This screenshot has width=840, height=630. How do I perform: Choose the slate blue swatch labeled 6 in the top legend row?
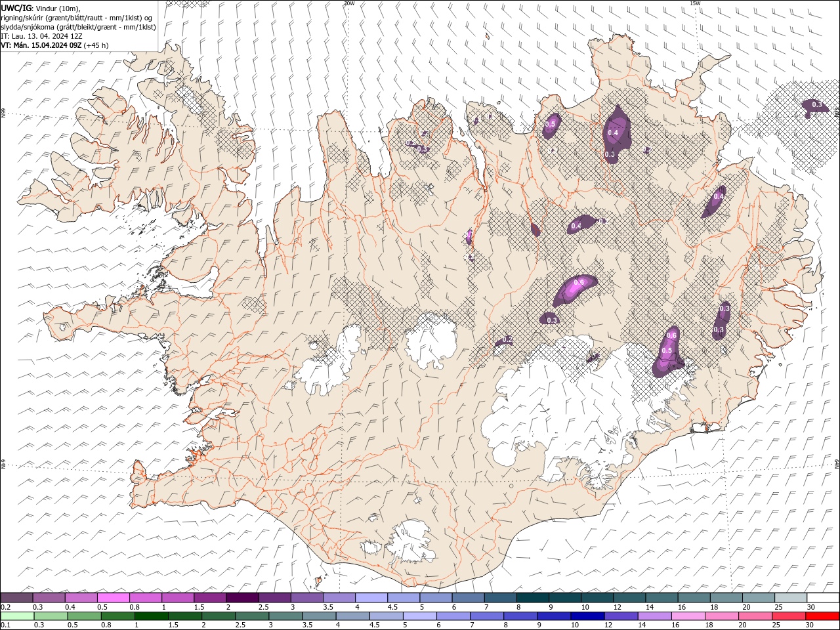[x=468, y=598]
